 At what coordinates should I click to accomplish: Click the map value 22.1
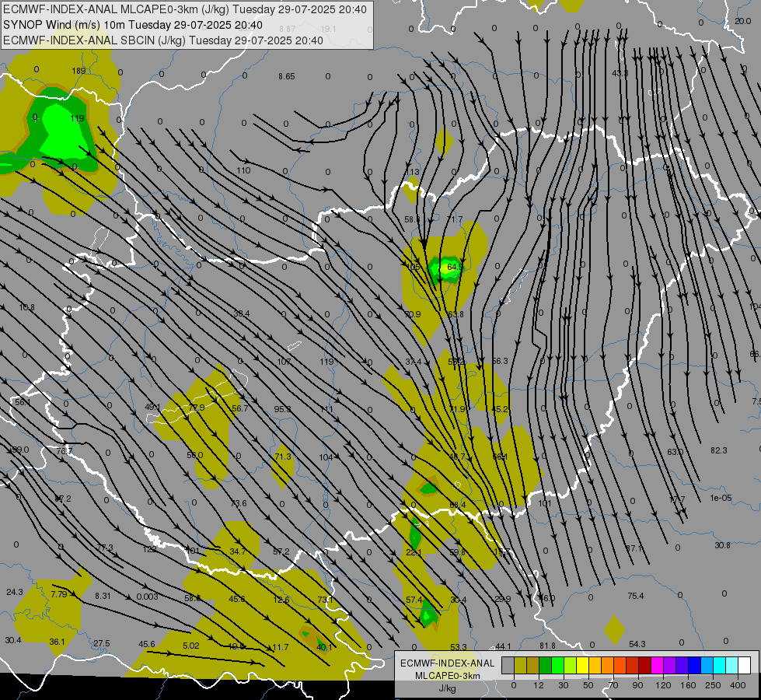click(414, 552)
